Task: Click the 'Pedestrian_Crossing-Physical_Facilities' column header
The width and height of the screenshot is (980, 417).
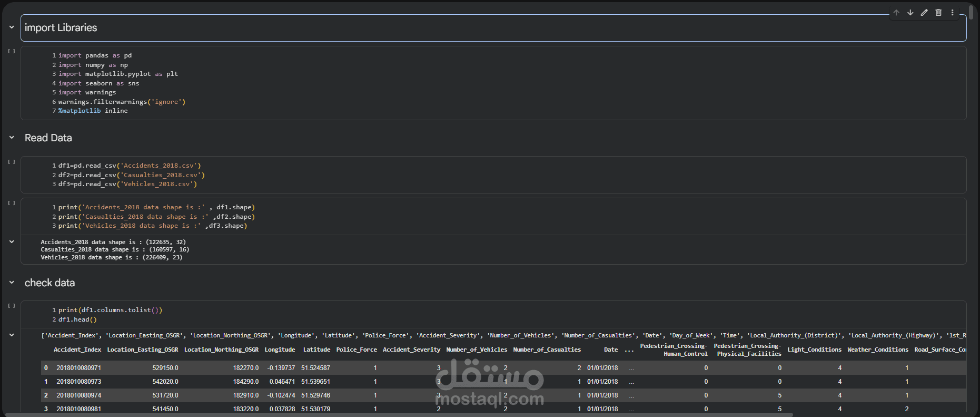Action: [747, 350]
